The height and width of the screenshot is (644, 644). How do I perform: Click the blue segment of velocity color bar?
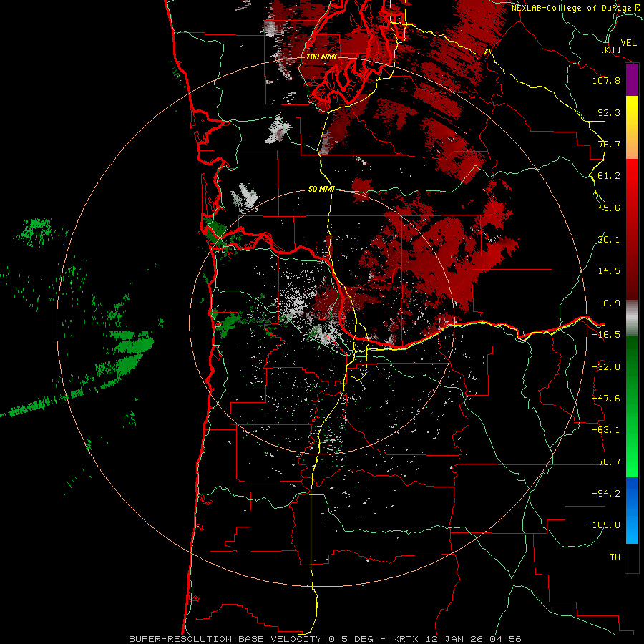click(632, 510)
